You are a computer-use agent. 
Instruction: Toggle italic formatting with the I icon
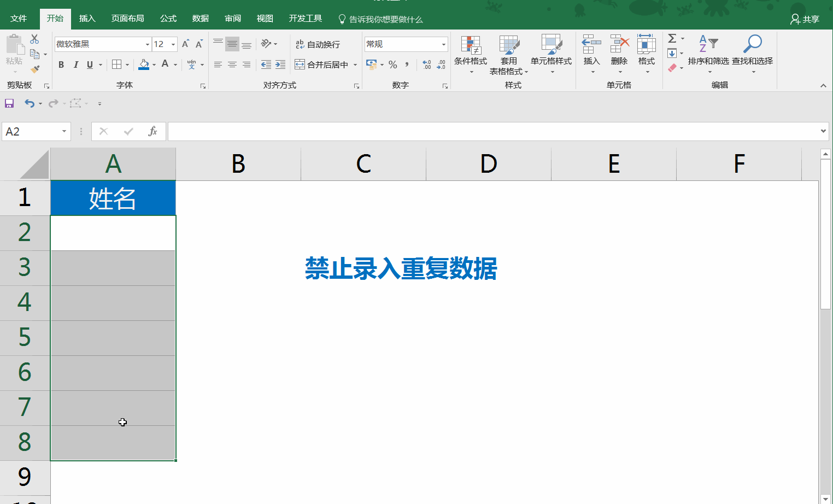[x=75, y=64]
